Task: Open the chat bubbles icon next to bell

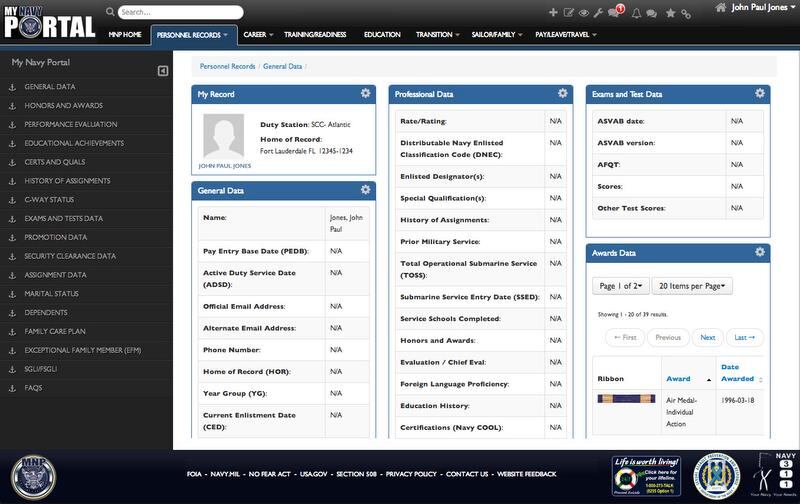Action: 652,13
